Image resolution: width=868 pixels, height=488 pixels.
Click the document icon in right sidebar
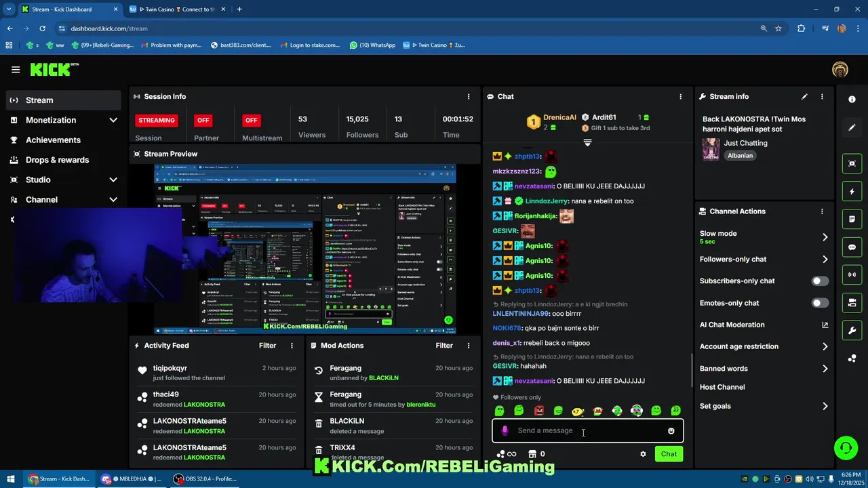tap(852, 220)
